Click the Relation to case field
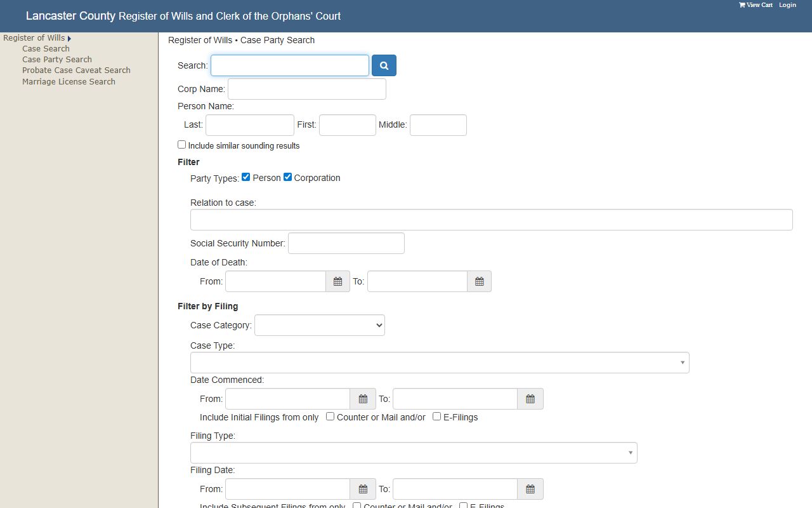Viewport: 812px width, 508px height. click(492, 220)
